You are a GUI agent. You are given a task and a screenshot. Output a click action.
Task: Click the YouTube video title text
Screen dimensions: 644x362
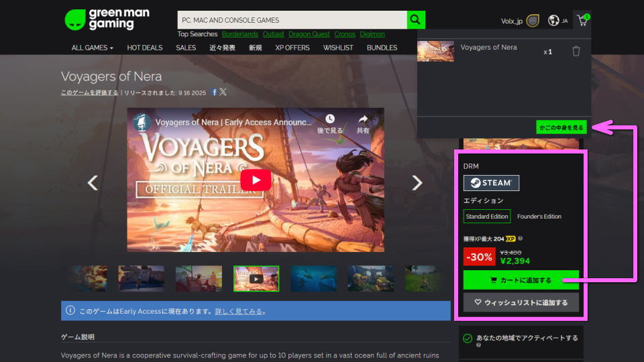click(233, 122)
